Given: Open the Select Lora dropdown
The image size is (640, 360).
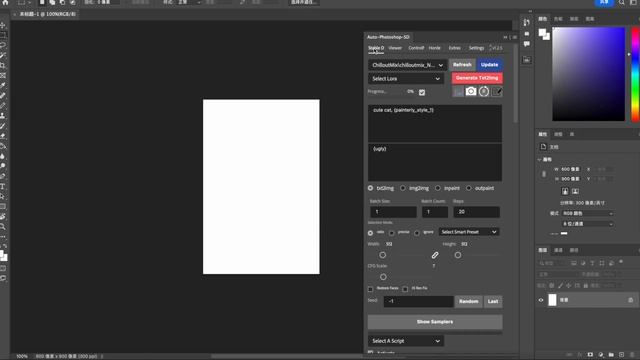Looking at the screenshot, I should [406, 78].
